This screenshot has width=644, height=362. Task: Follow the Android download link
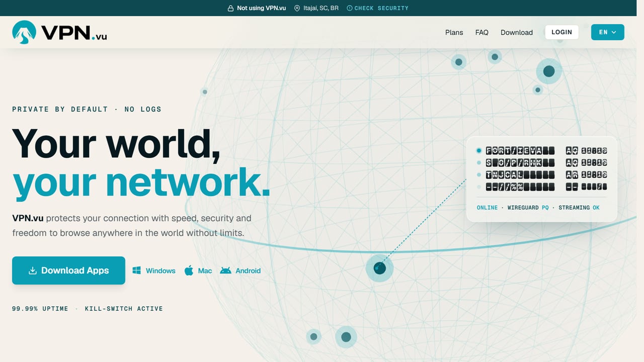[240, 270]
